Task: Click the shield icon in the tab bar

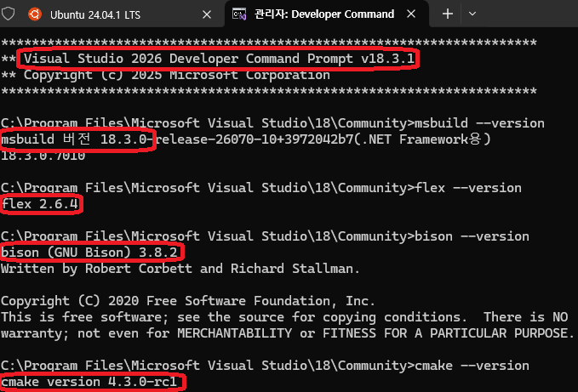Action: (x=9, y=14)
